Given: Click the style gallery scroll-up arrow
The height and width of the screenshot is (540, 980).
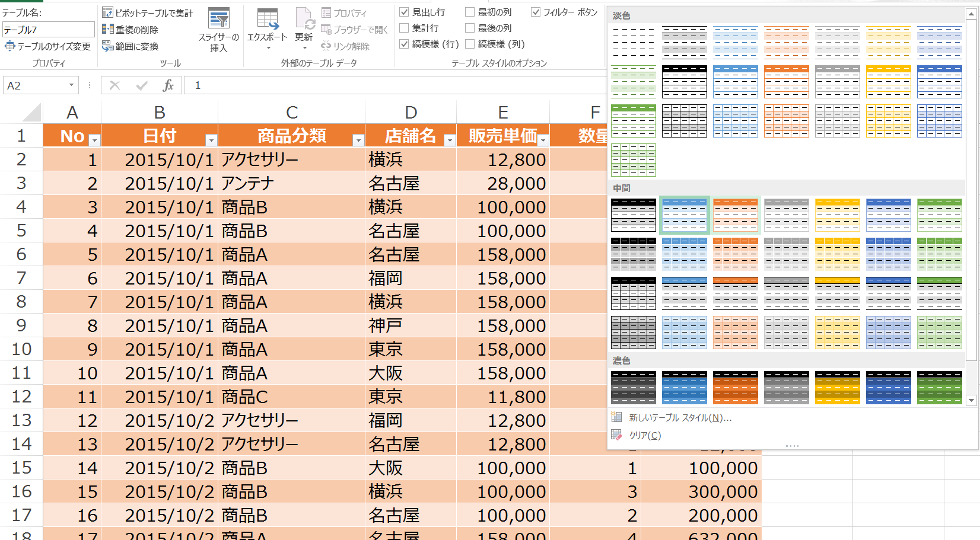Looking at the screenshot, I should coord(971,15).
